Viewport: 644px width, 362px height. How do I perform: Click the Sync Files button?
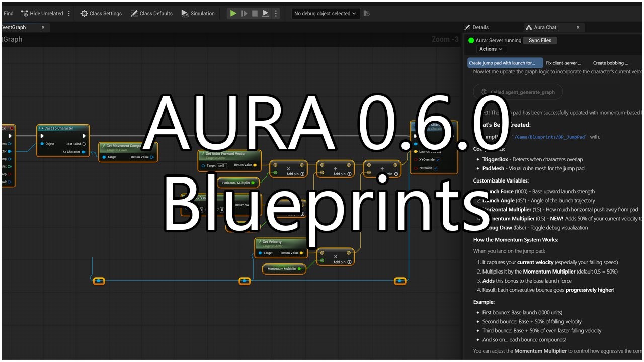point(540,40)
